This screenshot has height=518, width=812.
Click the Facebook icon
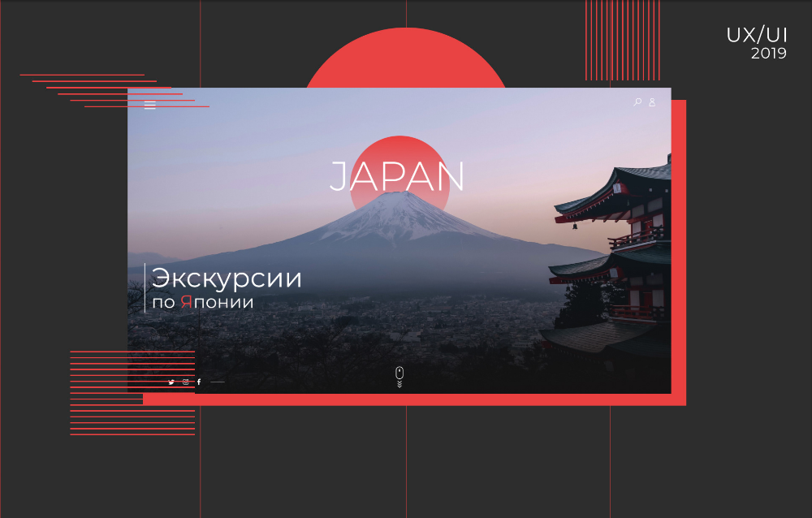coord(199,382)
